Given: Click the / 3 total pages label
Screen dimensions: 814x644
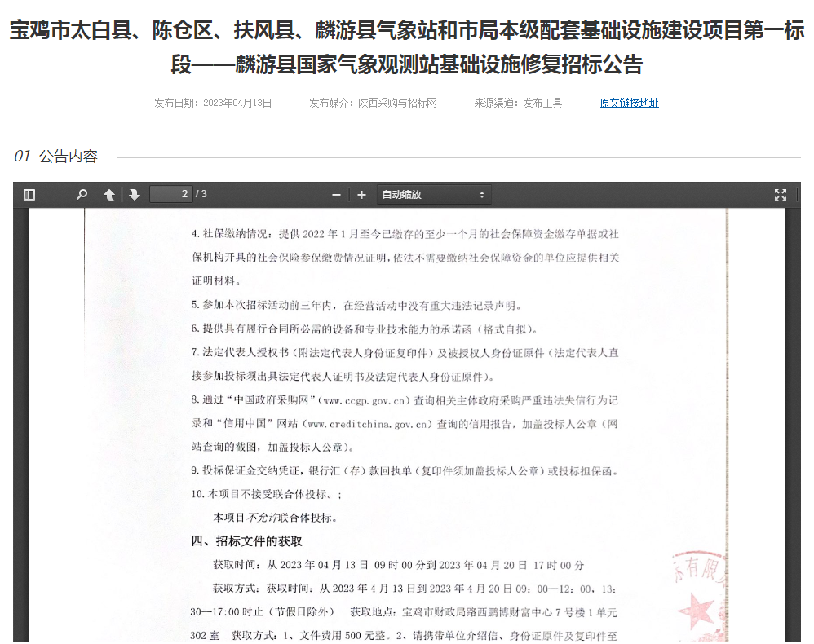Looking at the screenshot, I should pos(201,194).
